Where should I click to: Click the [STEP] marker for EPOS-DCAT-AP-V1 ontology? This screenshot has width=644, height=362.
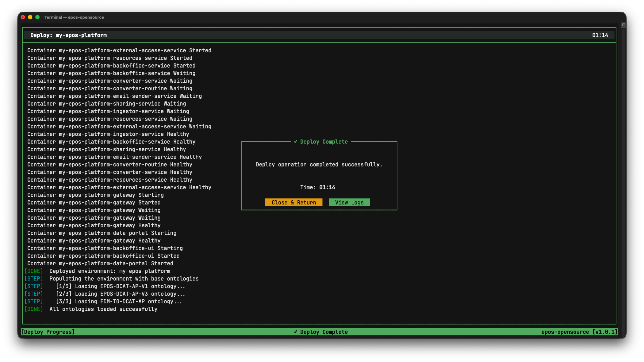[34, 286]
